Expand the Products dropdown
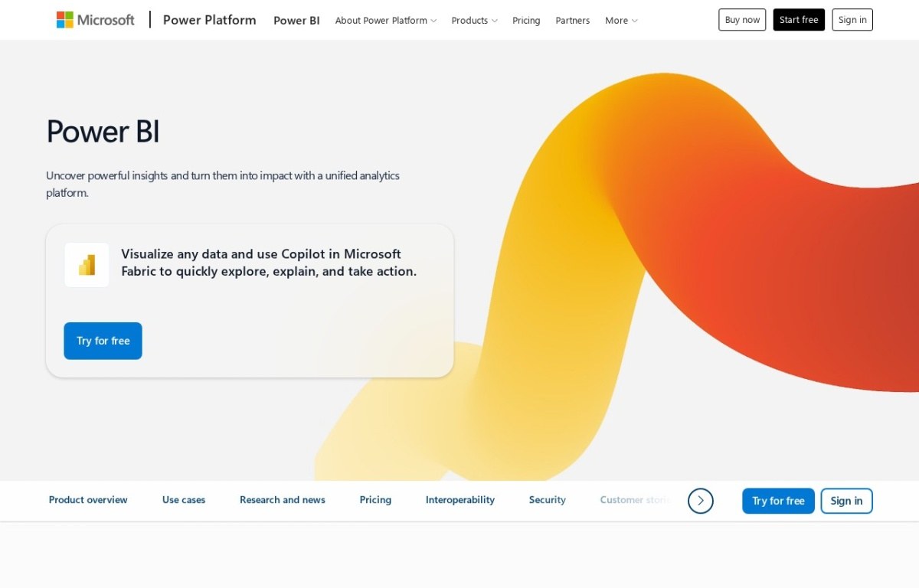The height and width of the screenshot is (588, 919). (x=475, y=21)
